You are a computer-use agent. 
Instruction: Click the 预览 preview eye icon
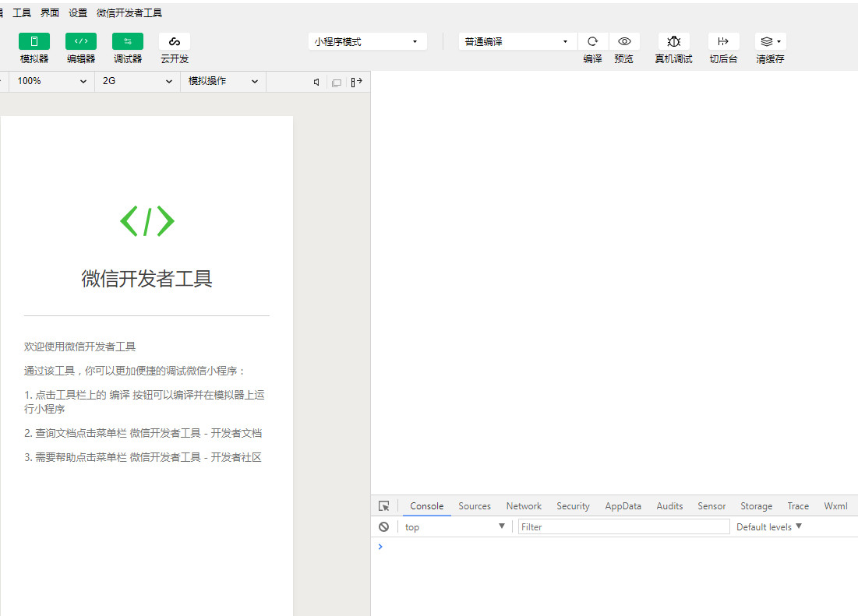tap(624, 41)
